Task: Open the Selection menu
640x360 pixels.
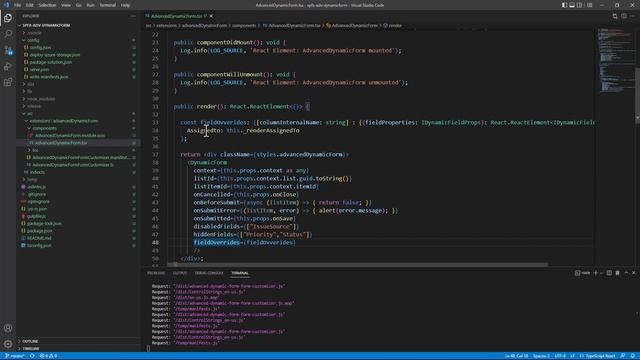Action: point(47,5)
